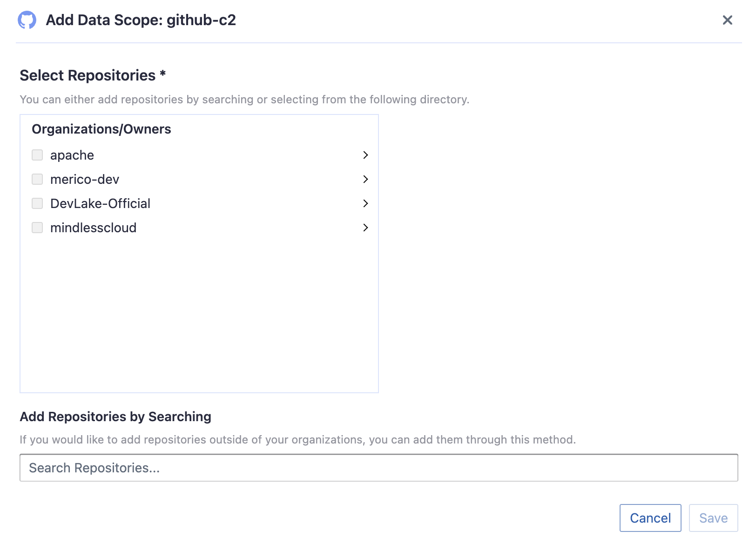Expand the merico-dev organization
Screen dimensions: 756x551
tap(366, 179)
